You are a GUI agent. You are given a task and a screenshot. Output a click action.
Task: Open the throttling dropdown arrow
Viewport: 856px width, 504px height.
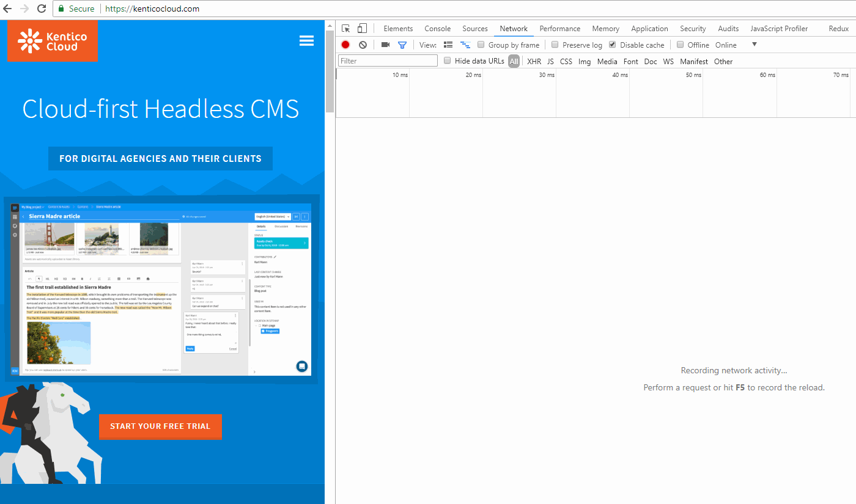[x=755, y=45]
